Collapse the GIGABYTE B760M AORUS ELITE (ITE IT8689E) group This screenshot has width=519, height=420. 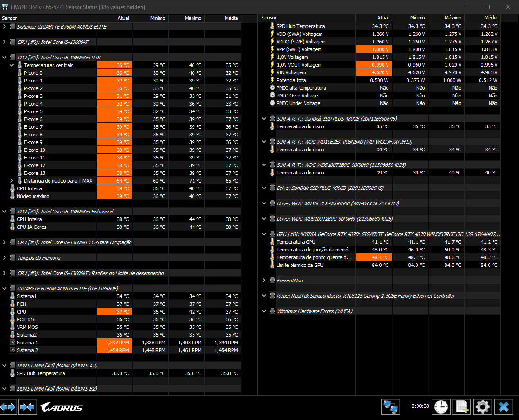[x=4, y=289]
